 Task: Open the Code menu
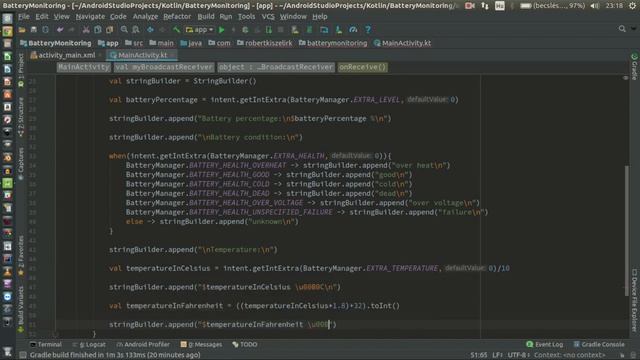point(118,16)
